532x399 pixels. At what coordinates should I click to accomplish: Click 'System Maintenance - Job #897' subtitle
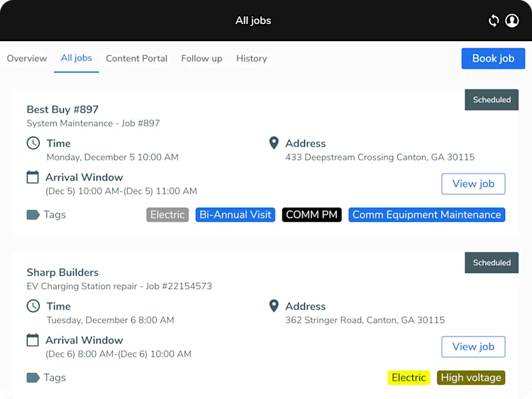click(93, 123)
